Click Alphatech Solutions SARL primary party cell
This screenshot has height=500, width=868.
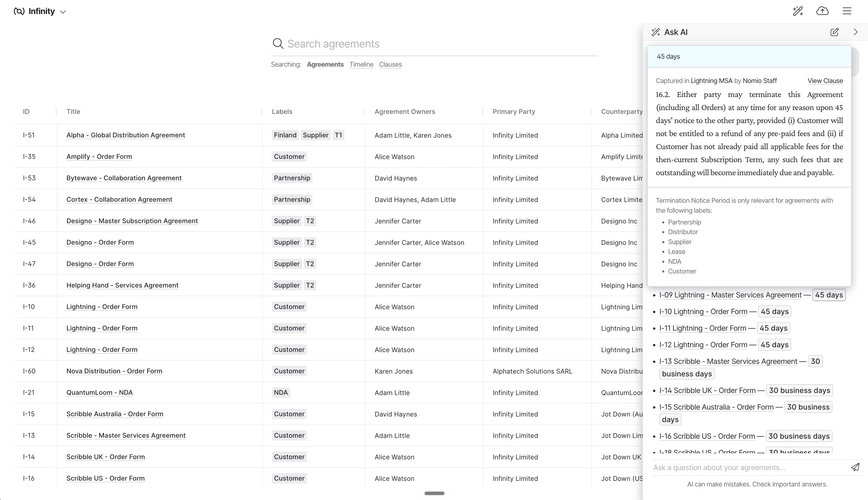[532, 371]
